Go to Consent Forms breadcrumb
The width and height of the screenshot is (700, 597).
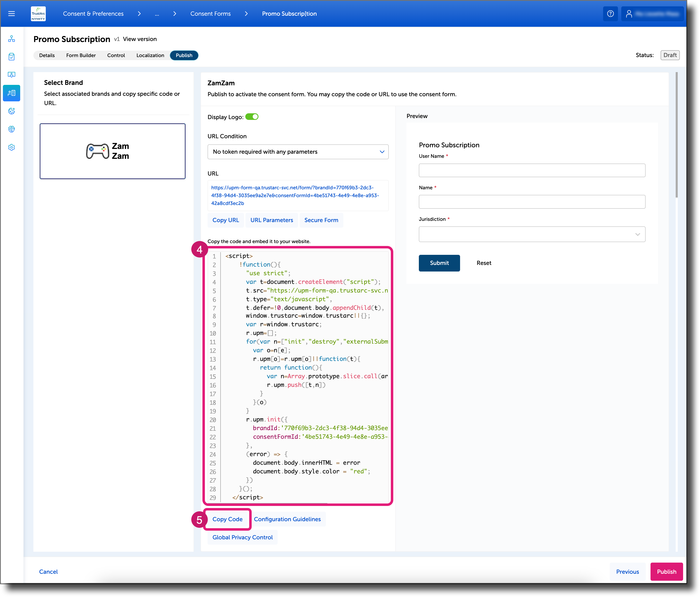[210, 14]
